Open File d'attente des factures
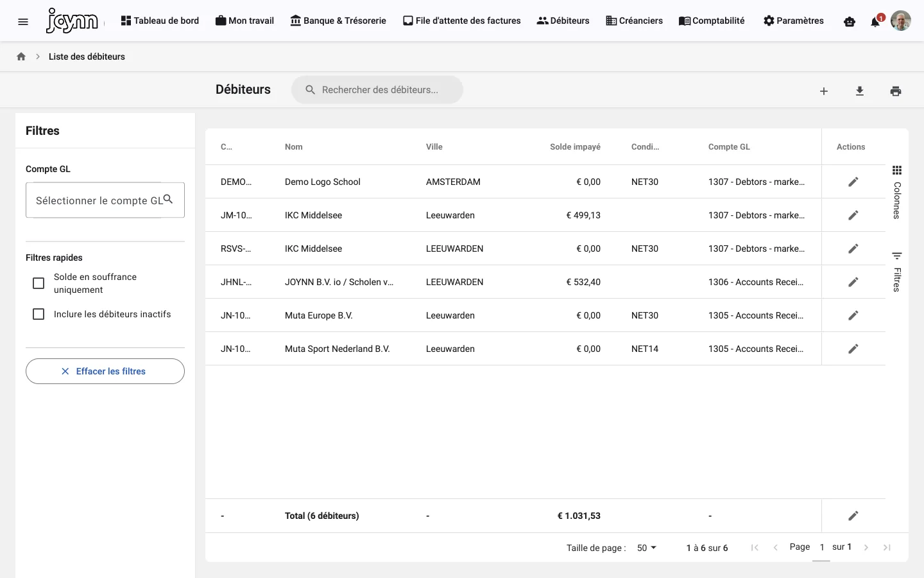 click(462, 21)
